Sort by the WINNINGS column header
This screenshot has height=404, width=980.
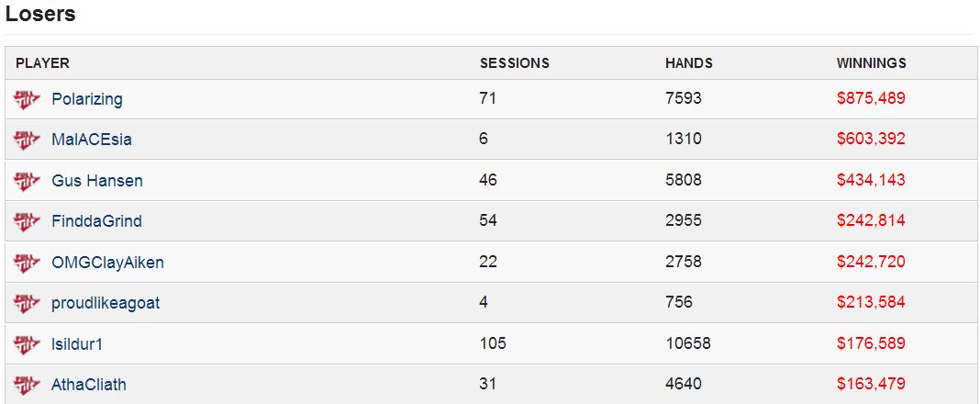(x=871, y=63)
